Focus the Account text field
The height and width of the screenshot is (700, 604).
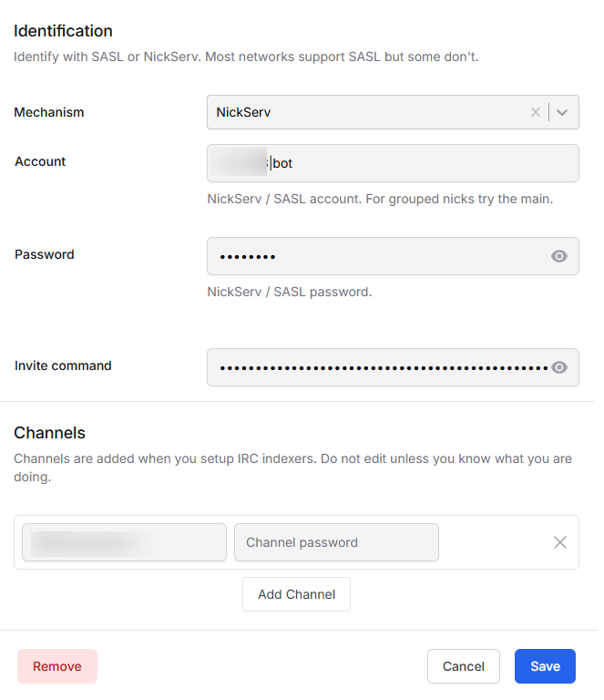(x=393, y=163)
